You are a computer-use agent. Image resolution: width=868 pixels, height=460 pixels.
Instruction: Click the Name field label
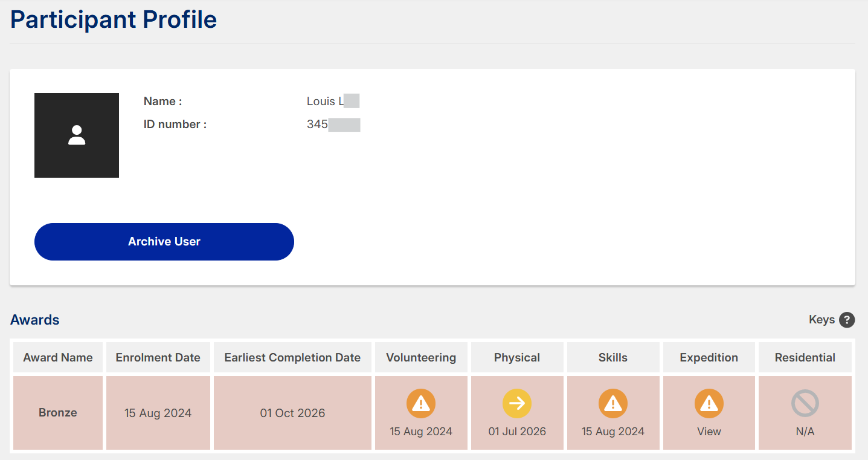pyautogui.click(x=162, y=102)
